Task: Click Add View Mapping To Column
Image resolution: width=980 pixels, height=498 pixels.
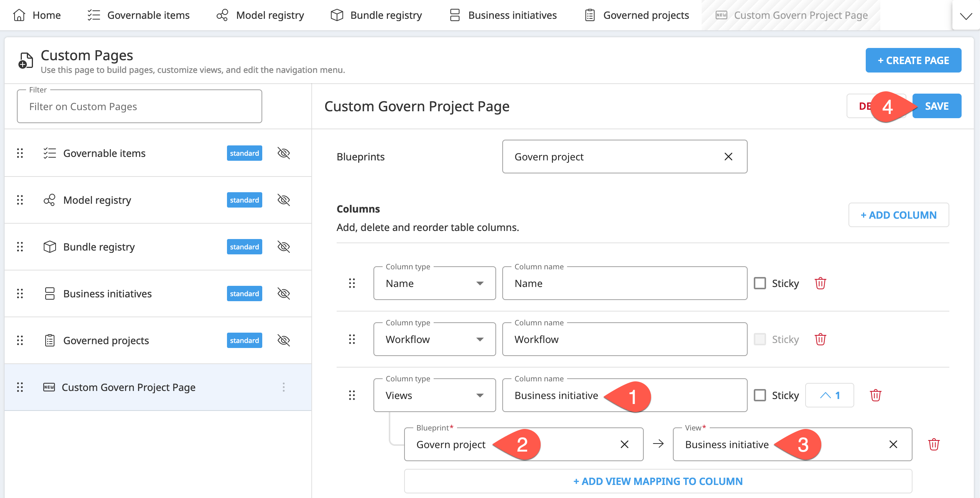Action: 658,481
